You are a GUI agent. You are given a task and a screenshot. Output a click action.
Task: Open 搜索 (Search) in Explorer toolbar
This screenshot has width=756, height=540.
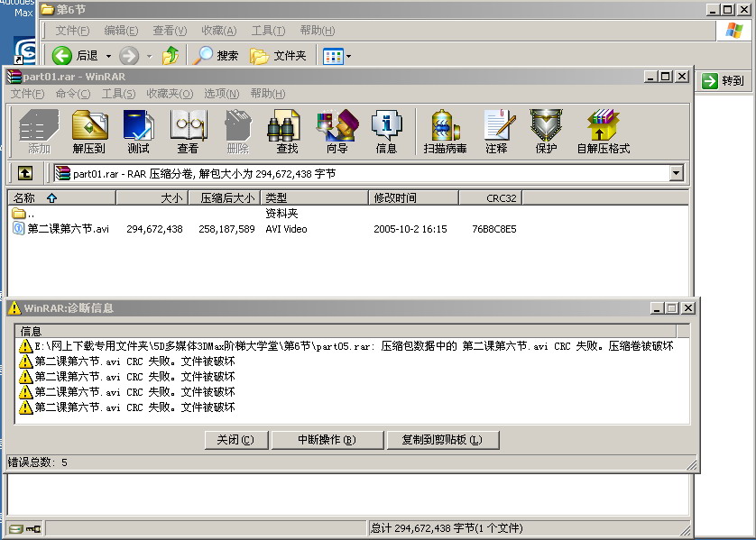[x=216, y=56]
